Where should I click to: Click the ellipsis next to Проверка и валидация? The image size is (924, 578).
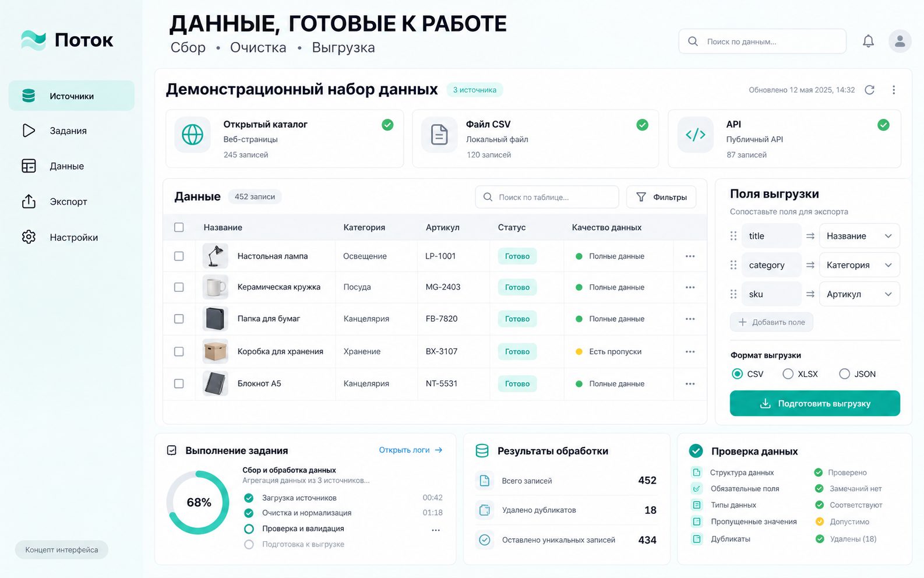(436, 530)
